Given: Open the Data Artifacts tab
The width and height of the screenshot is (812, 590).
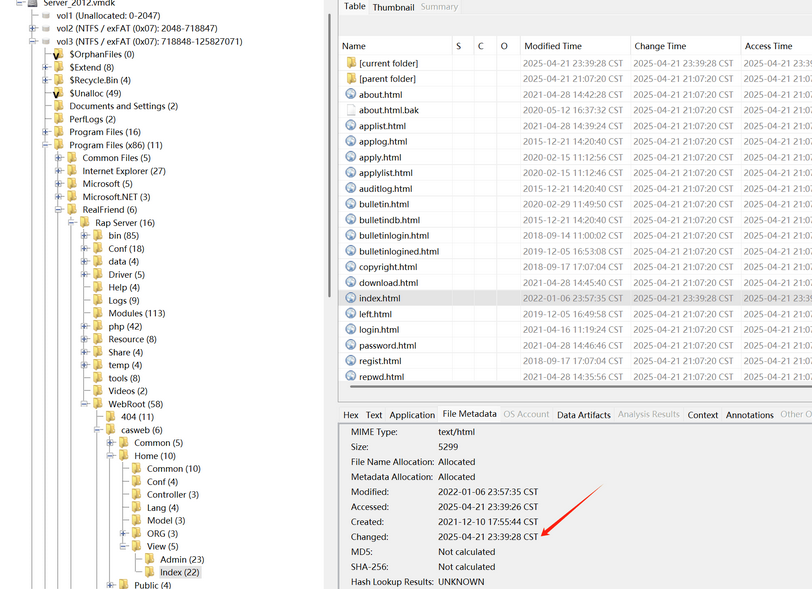Looking at the screenshot, I should click(x=584, y=414).
